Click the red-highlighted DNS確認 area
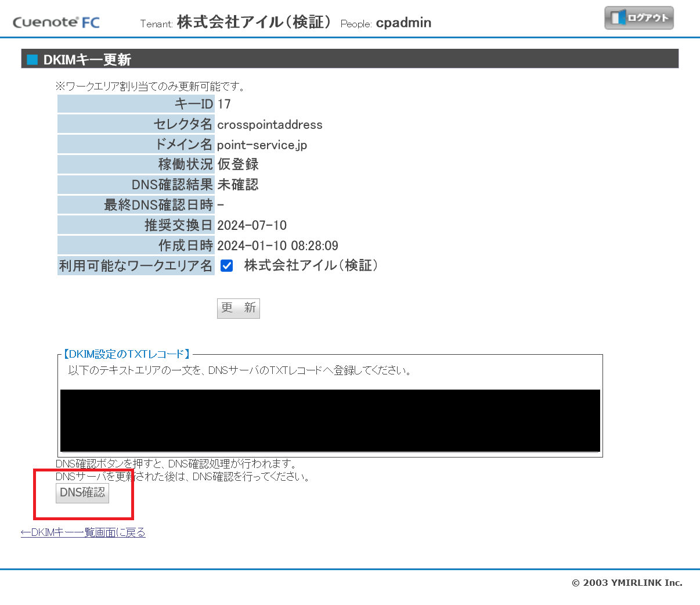Image resolution: width=700 pixels, height=605 pixels. (82, 492)
